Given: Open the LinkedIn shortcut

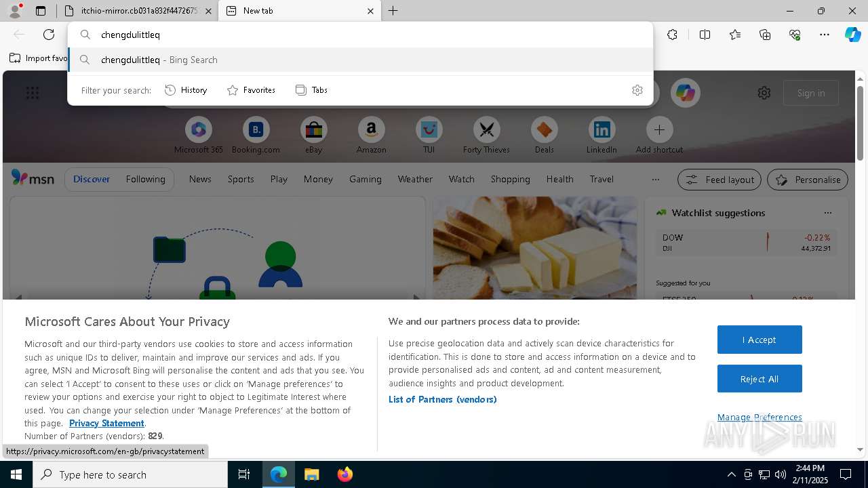Looking at the screenshot, I should pos(601,136).
